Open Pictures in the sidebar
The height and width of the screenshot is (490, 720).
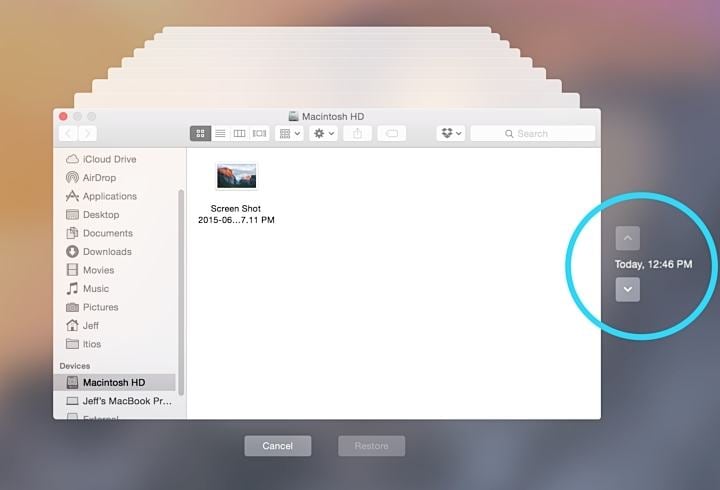tap(92, 307)
